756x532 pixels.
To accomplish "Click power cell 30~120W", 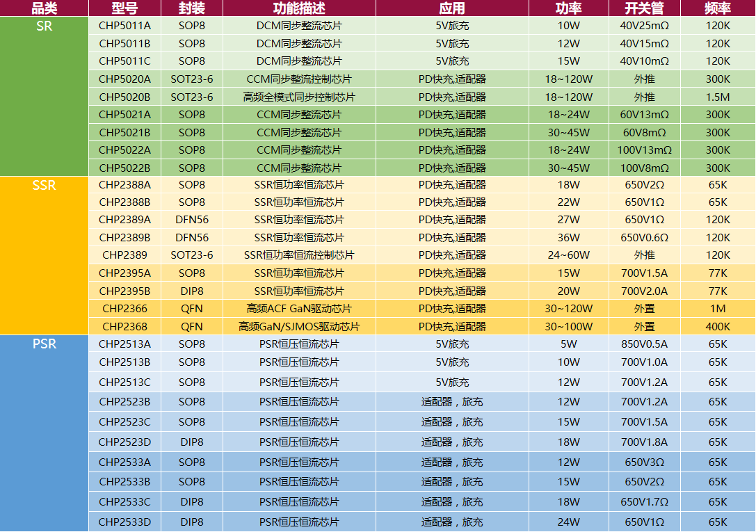I will point(569,308).
